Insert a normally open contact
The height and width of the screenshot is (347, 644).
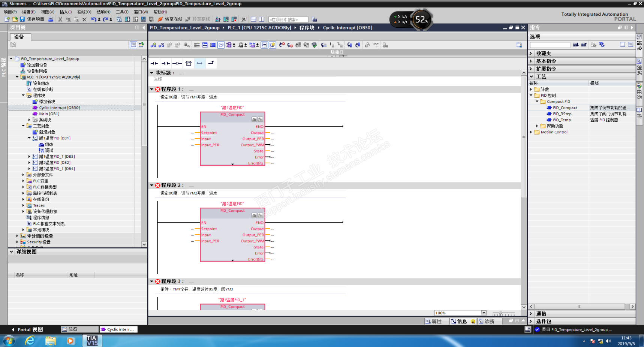(x=154, y=63)
